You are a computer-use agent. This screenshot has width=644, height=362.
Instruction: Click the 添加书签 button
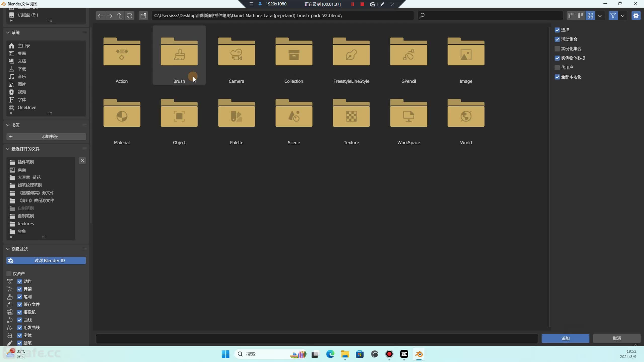(x=46, y=137)
